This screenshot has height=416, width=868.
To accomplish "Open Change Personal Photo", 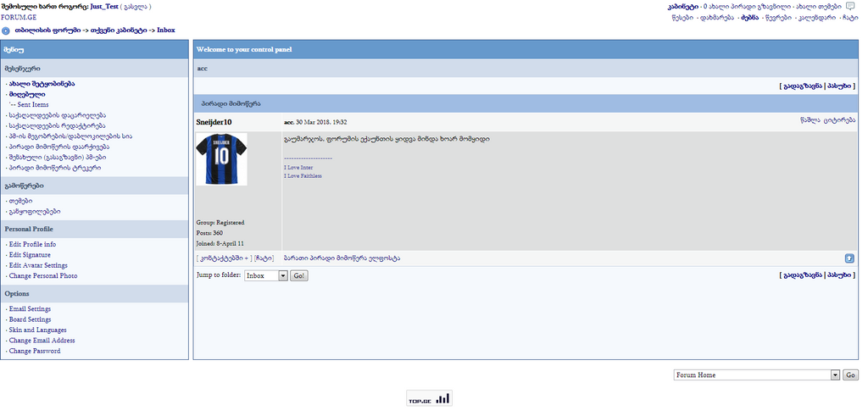I will click(x=43, y=275).
